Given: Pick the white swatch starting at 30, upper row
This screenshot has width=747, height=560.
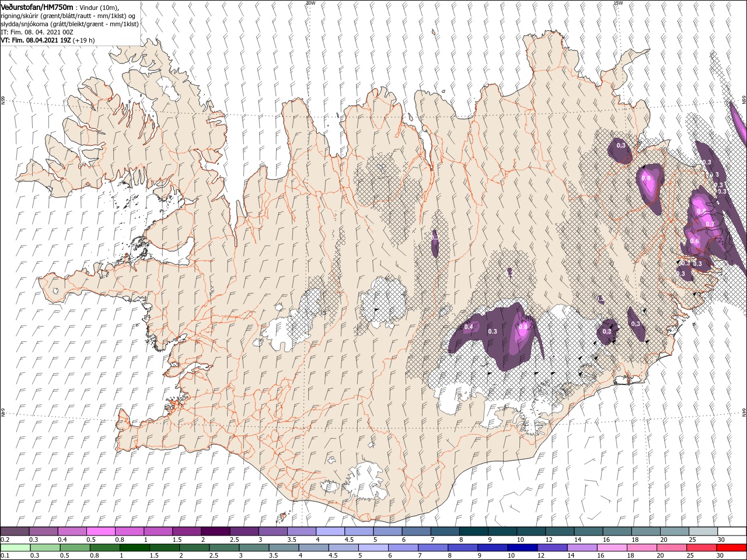Looking at the screenshot, I should point(732,531).
